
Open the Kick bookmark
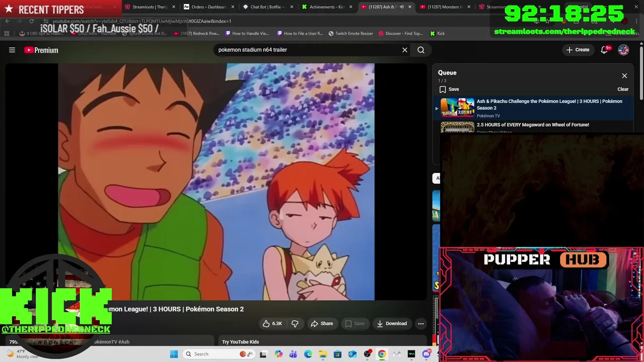pos(437,34)
